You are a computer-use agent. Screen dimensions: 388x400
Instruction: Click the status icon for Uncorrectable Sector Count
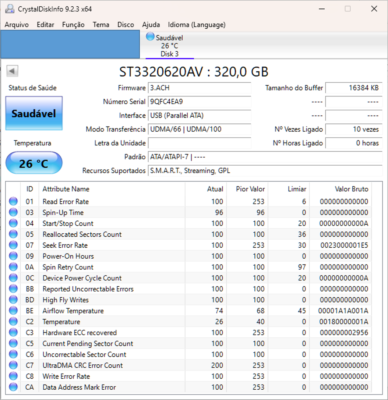coord(13,354)
